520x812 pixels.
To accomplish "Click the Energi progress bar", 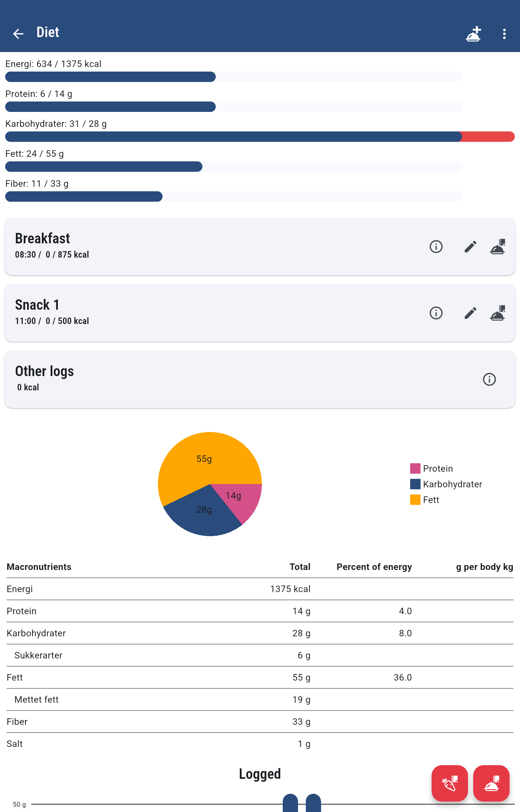I will coord(234,77).
